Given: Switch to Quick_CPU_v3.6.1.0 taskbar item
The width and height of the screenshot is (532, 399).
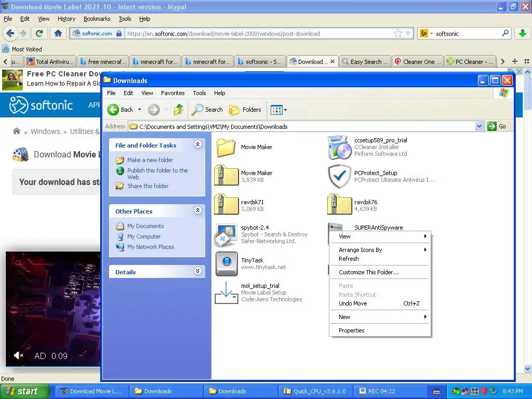Looking at the screenshot, I should pyautogui.click(x=314, y=391).
